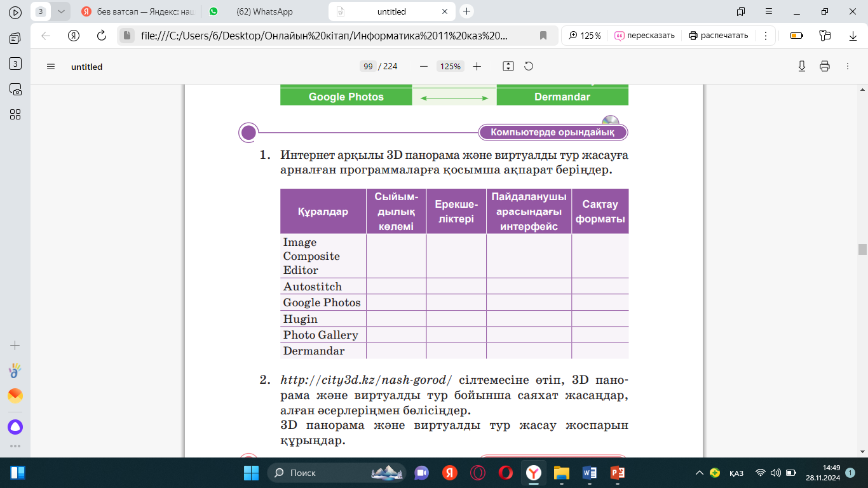
Task: Click the Hugin table row
Action: point(454,319)
